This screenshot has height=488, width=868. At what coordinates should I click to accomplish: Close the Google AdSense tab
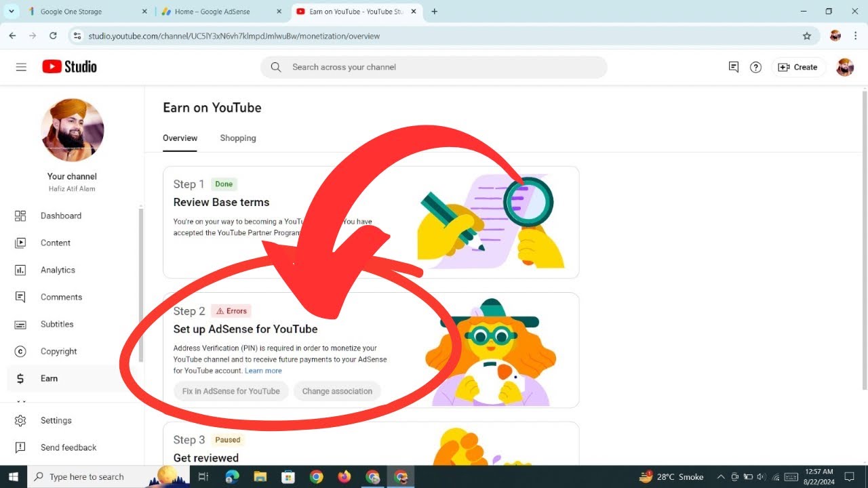tap(280, 12)
